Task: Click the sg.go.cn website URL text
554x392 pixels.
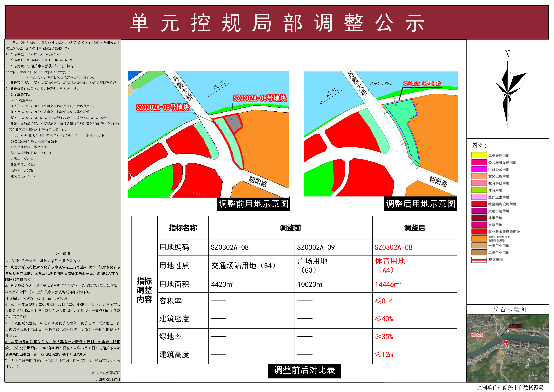Action: [x=38, y=72]
